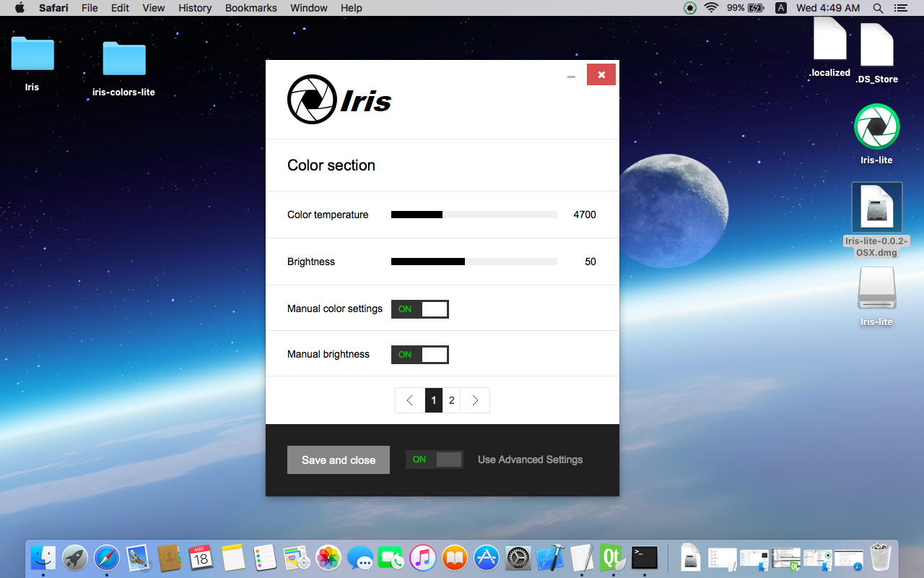Screen dimensions: 924x578
Task: Toggle Manual brightness switch
Action: coord(420,355)
